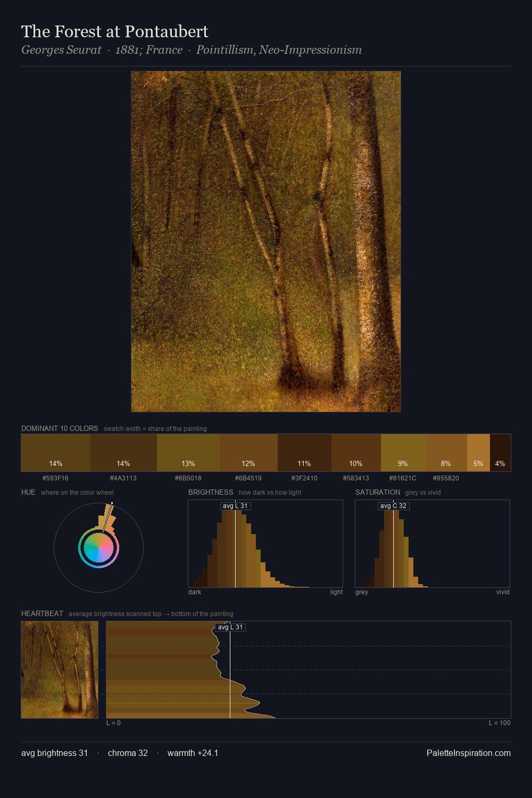Click the saturation histogram chart

[x=433, y=544]
